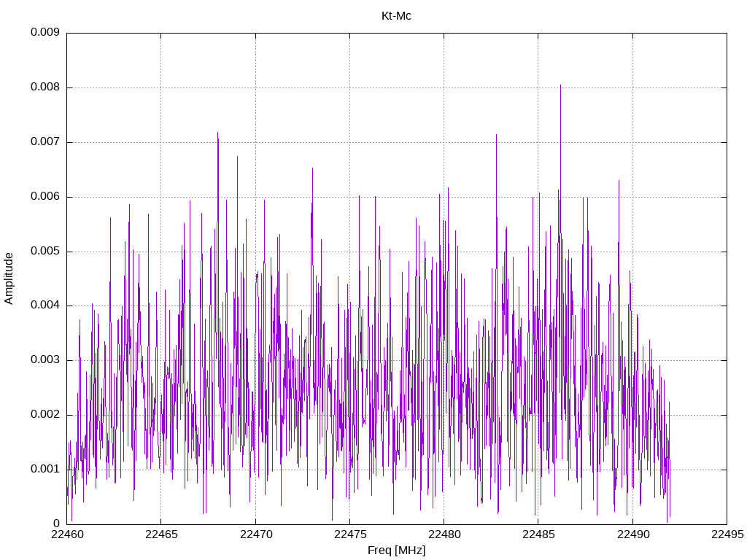747x560 pixels.
Task: Click the 22490 x-axis tick label
Action: pyautogui.click(x=632, y=534)
